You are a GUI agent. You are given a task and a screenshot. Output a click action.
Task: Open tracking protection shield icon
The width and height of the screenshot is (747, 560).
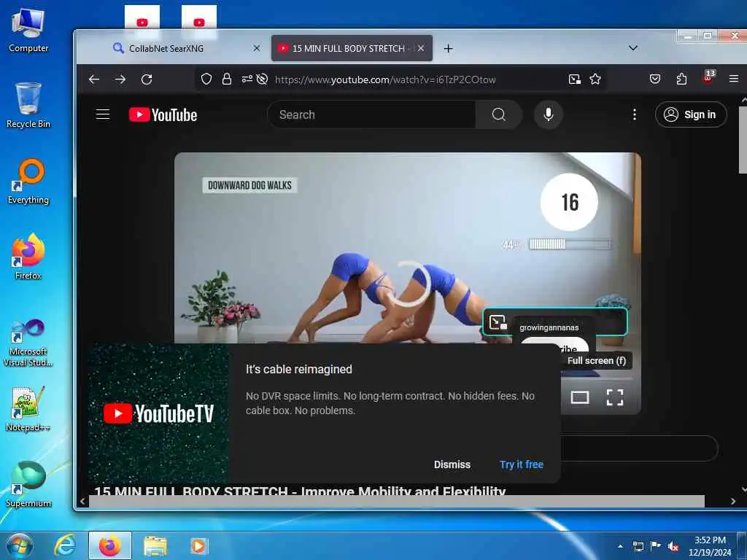(206, 79)
